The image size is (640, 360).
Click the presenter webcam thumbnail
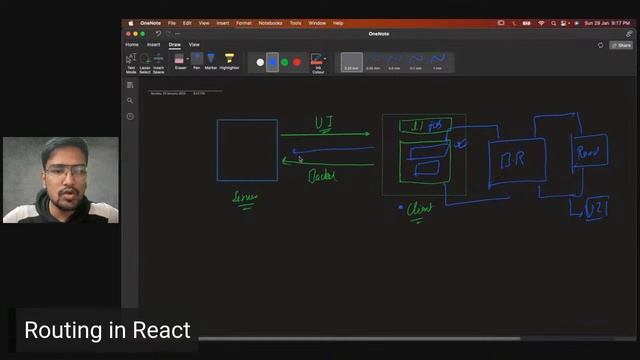point(61,180)
